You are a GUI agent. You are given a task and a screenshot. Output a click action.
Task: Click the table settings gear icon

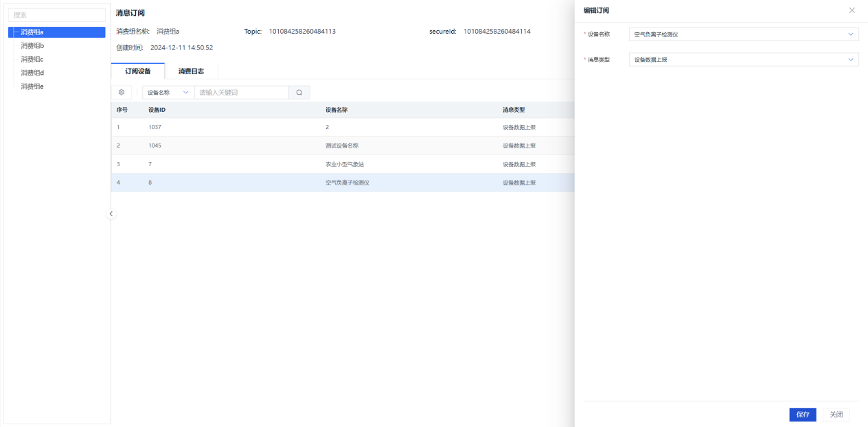coord(122,92)
